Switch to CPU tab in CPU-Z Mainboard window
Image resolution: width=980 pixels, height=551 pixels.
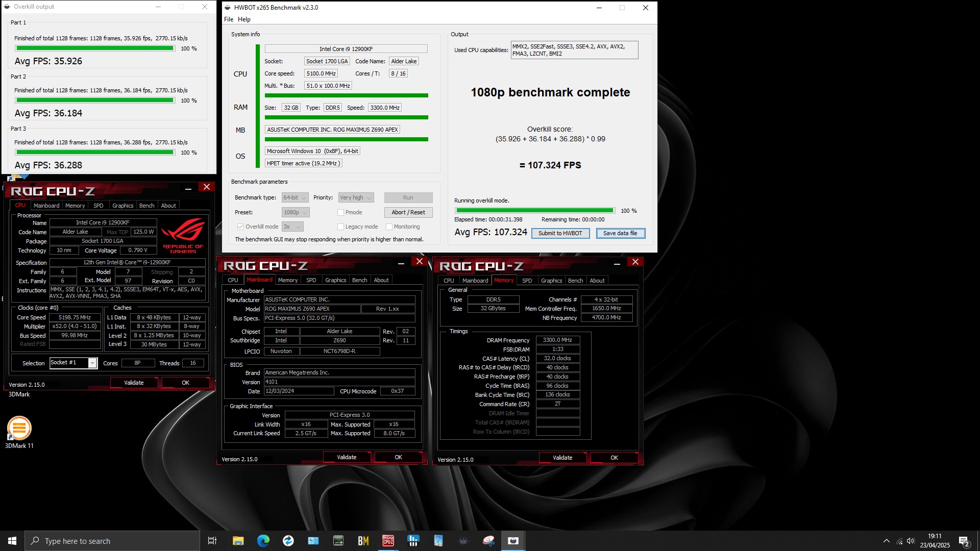point(233,280)
